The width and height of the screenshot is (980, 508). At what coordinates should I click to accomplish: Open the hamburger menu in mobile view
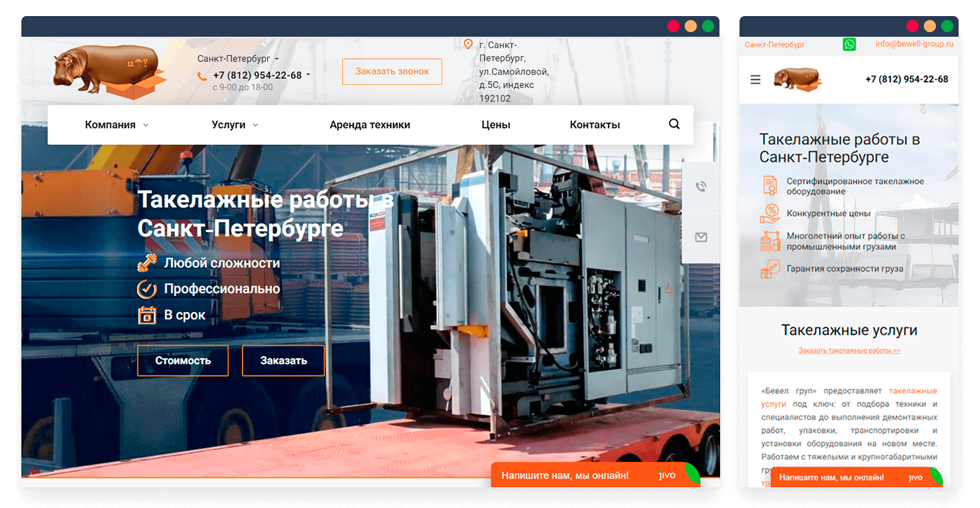(x=756, y=80)
